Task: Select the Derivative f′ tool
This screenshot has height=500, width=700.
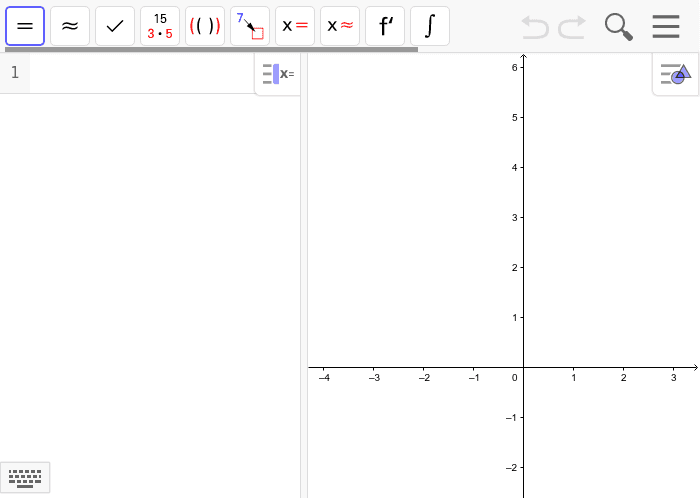Action: [385, 26]
